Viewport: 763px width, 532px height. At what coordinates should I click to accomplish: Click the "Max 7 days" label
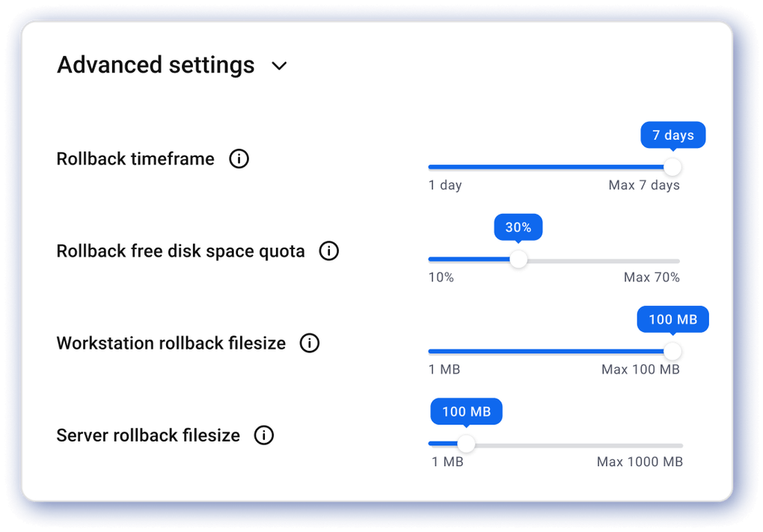(644, 186)
